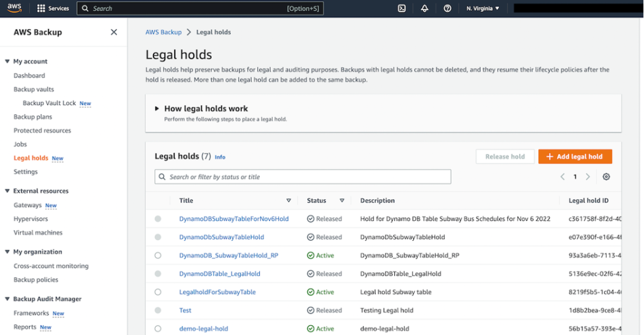644x335 pixels.
Task: Open the demo-legal-hold link
Action: [x=204, y=329]
